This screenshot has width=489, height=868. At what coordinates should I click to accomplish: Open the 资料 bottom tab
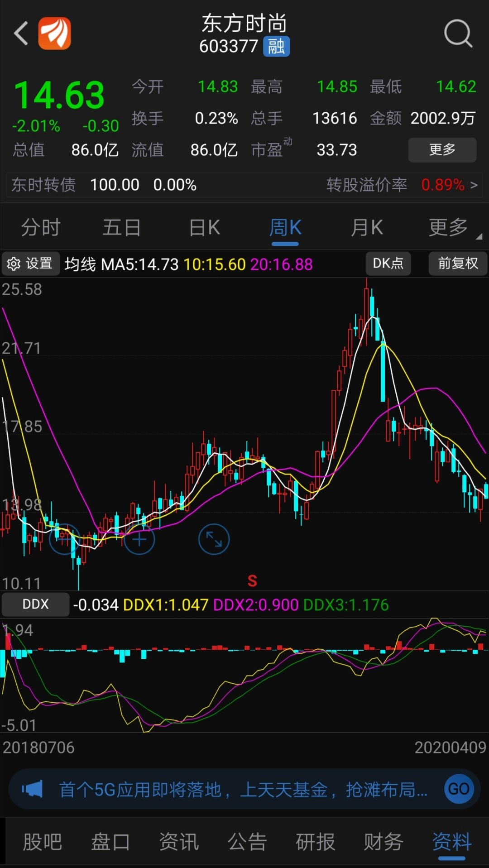(452, 842)
